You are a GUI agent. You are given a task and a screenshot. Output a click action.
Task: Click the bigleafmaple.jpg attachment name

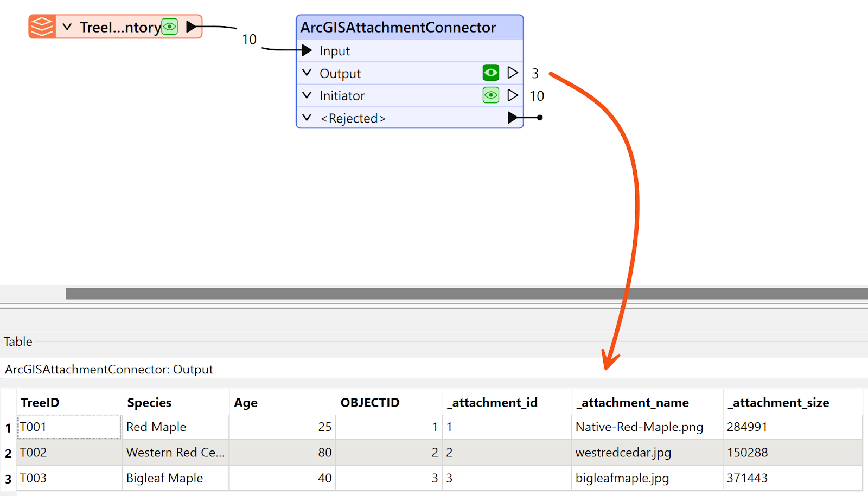(x=647, y=478)
